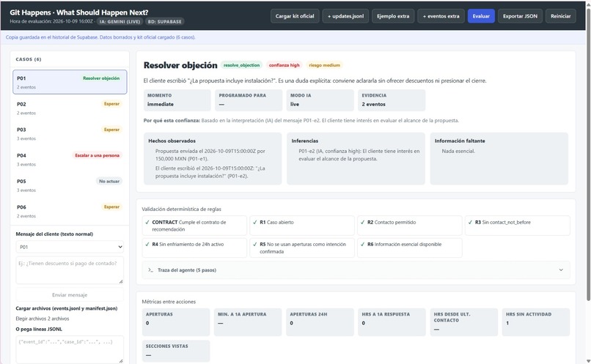Click the MIN. A 1A APERTURA metric card
Screen dimensions: 591x364
click(248, 322)
